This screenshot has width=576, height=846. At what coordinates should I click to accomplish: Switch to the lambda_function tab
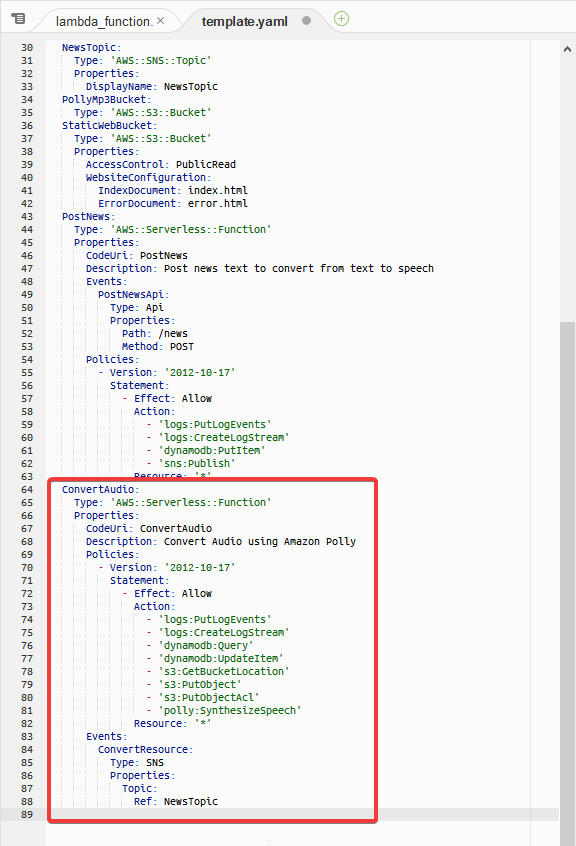[104, 22]
